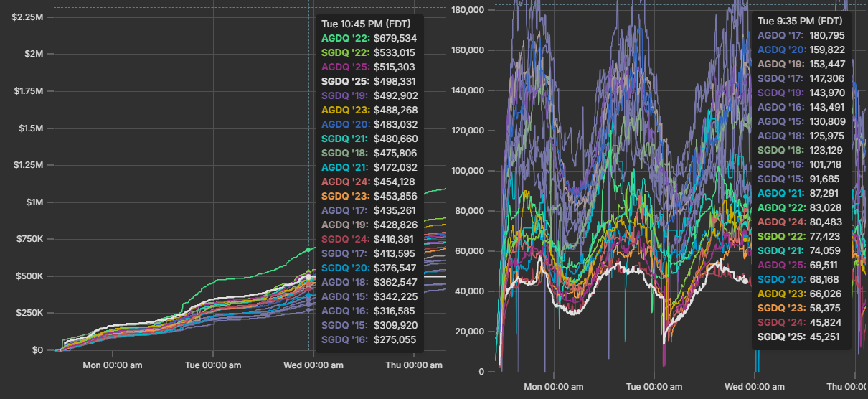
Task: Click the $1.25M y-axis label
Action: (28, 165)
